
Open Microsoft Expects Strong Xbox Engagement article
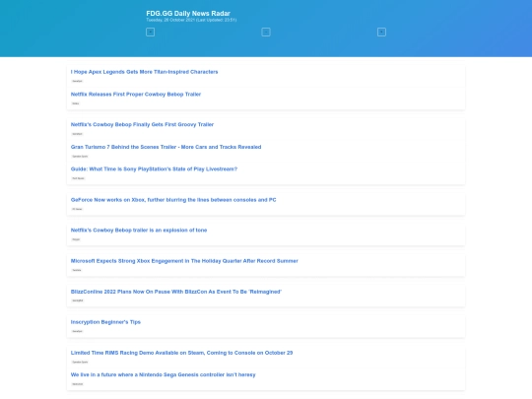(x=184, y=261)
